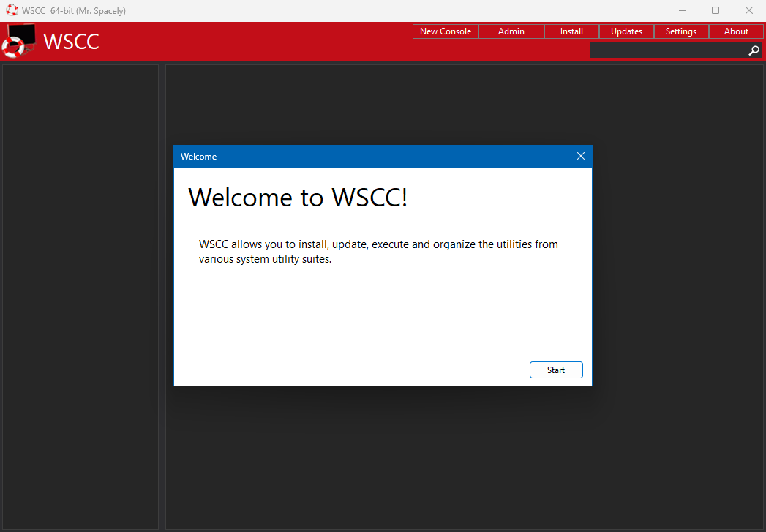Close the Welcome dialog
The image size is (766, 532).
click(580, 156)
